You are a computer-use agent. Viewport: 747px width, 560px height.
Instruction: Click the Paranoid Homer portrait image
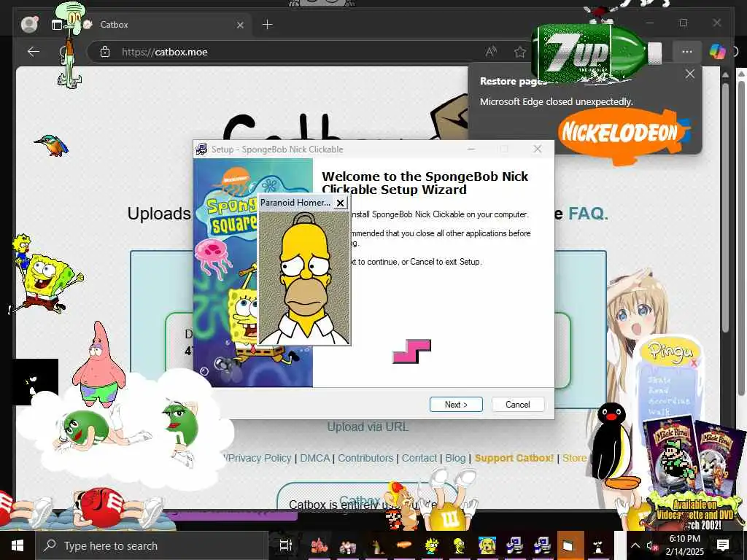(304, 278)
